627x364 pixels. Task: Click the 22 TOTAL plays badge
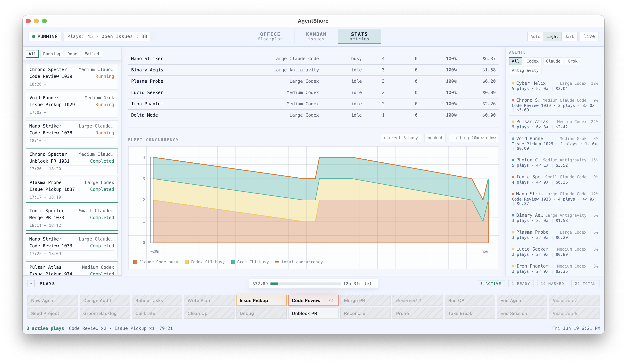click(x=585, y=284)
